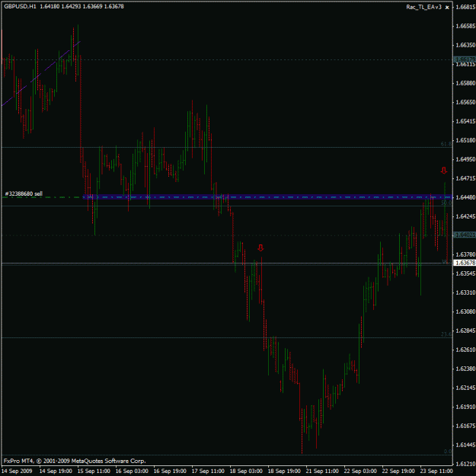476x476 pixels.
Task: Click the 1.65415 price scale label
Action: tap(465, 121)
